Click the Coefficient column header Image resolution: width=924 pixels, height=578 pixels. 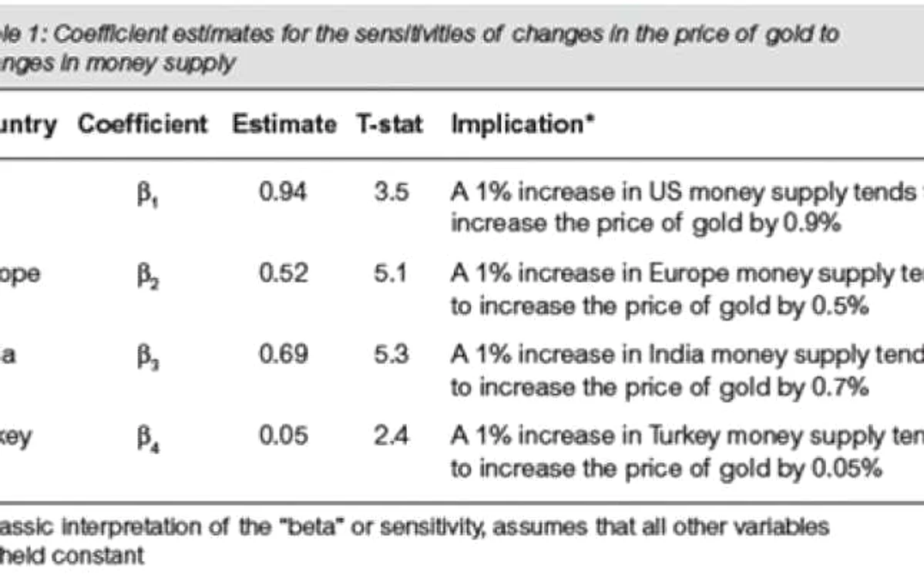click(143, 124)
